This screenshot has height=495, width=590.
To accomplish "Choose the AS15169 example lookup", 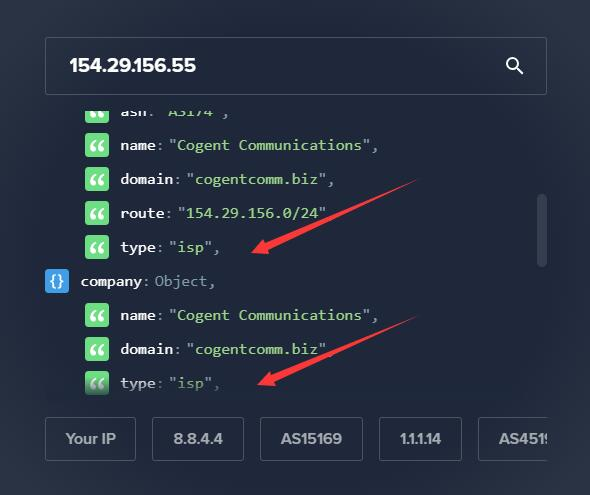I will click(311, 439).
